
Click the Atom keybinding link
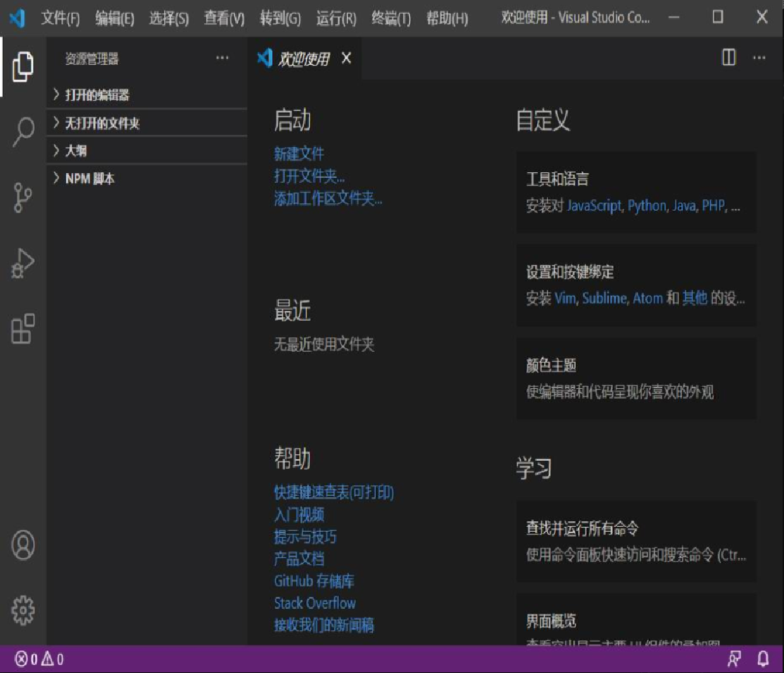647,299
